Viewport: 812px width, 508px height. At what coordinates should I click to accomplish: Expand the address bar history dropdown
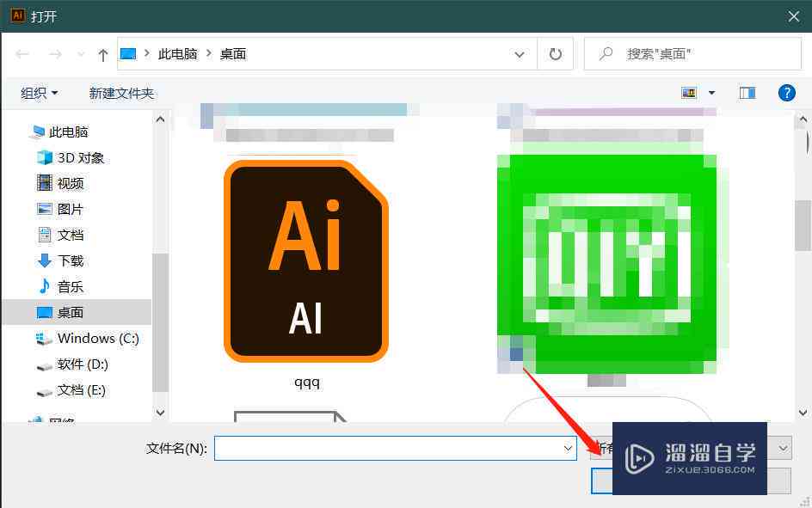click(520, 54)
